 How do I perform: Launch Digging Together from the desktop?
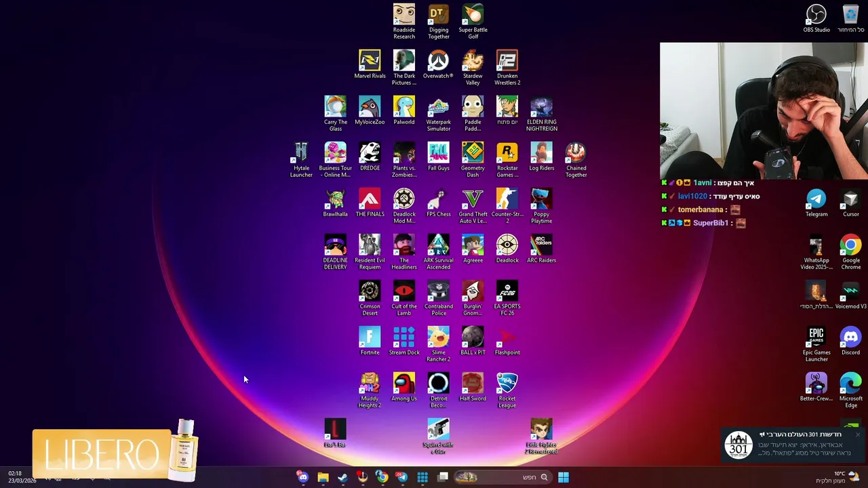439,22
